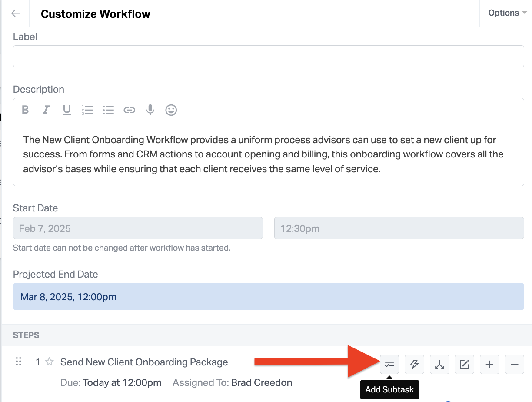Click the branching paths icon on step 1
The width and height of the screenshot is (532, 402).
pos(439,365)
